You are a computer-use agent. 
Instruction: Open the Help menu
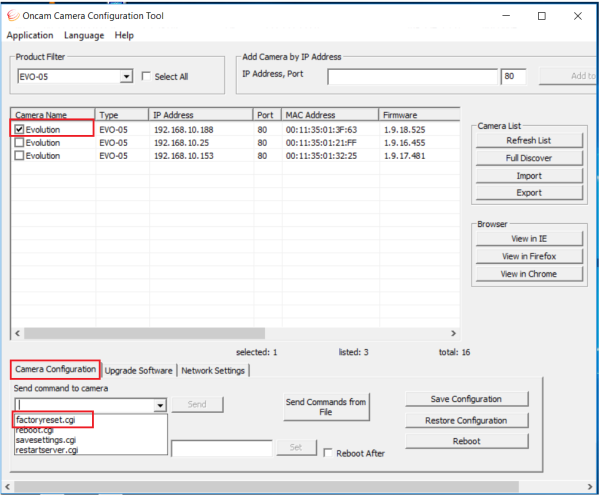(124, 36)
